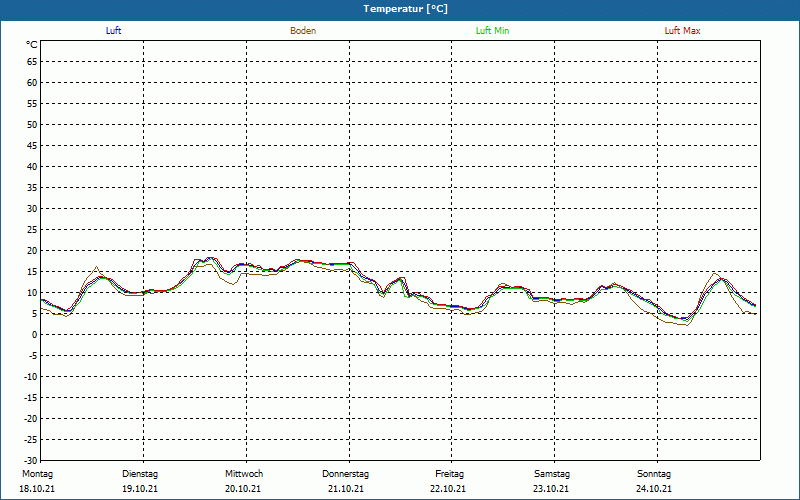This screenshot has height=500, width=800.
Task: Click the °C unit label on axis
Action: pyautogui.click(x=32, y=45)
